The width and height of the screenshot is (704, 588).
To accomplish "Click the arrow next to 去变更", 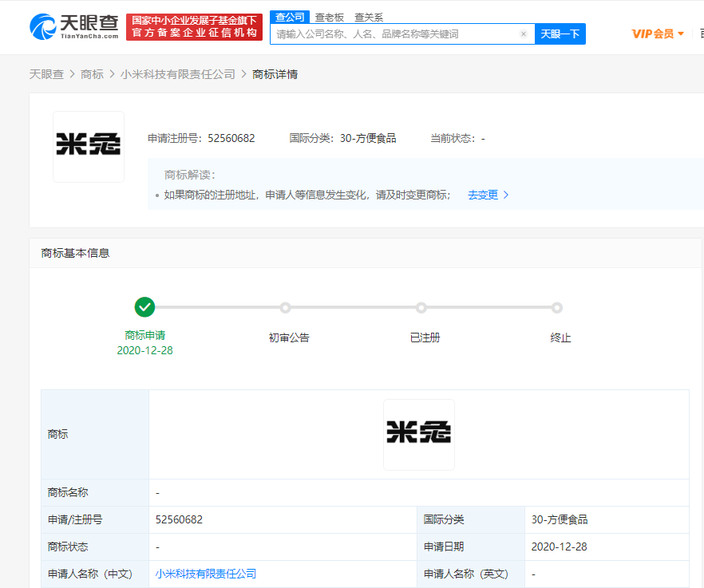I will [506, 195].
